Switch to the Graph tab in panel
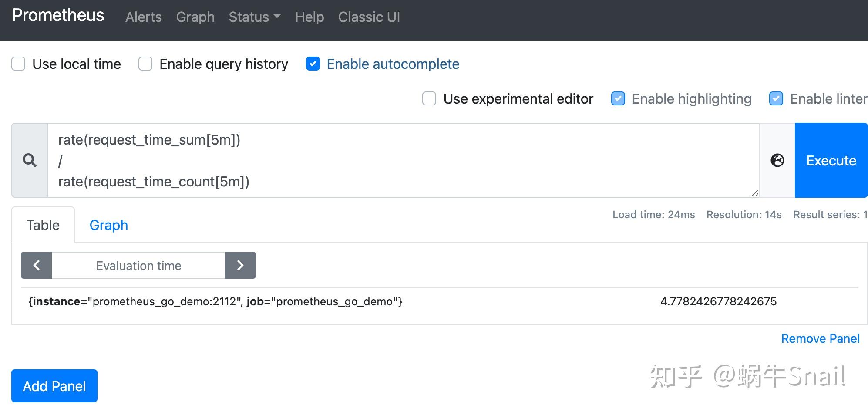 tap(109, 225)
